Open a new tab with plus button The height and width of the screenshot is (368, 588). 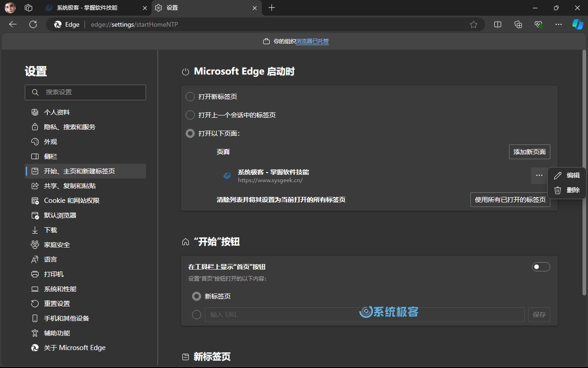[x=271, y=8]
